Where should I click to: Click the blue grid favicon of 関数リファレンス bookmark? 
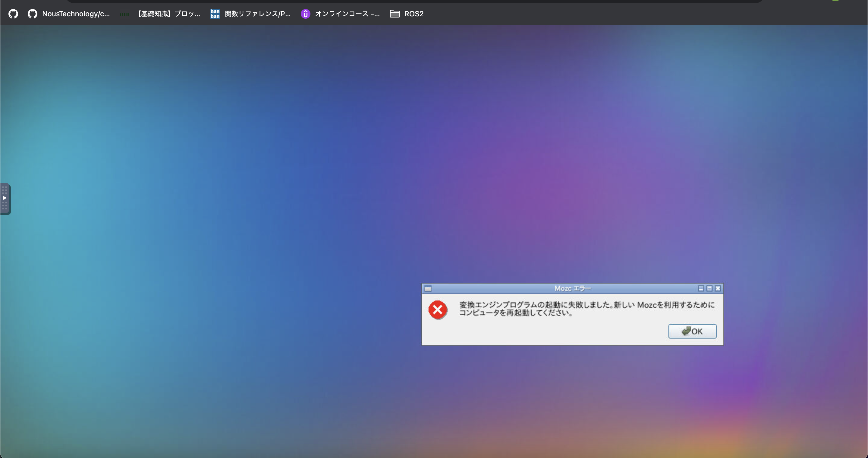[x=215, y=14]
